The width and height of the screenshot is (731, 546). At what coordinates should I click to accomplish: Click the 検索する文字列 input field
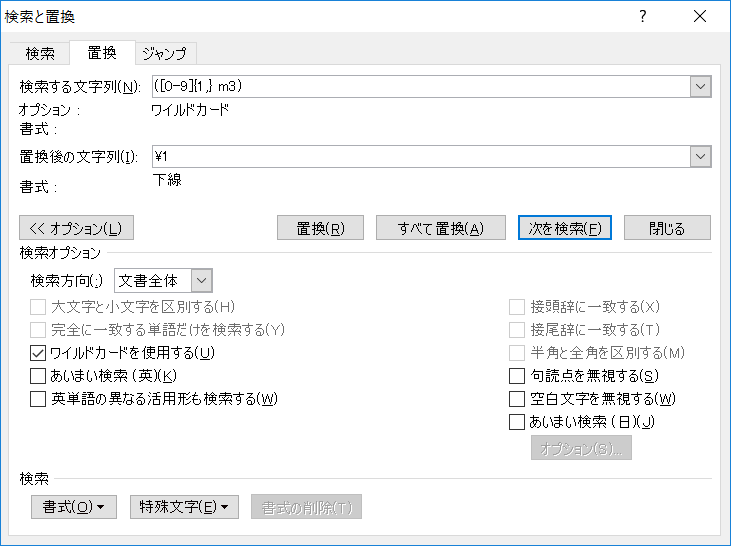pyautogui.click(x=420, y=87)
